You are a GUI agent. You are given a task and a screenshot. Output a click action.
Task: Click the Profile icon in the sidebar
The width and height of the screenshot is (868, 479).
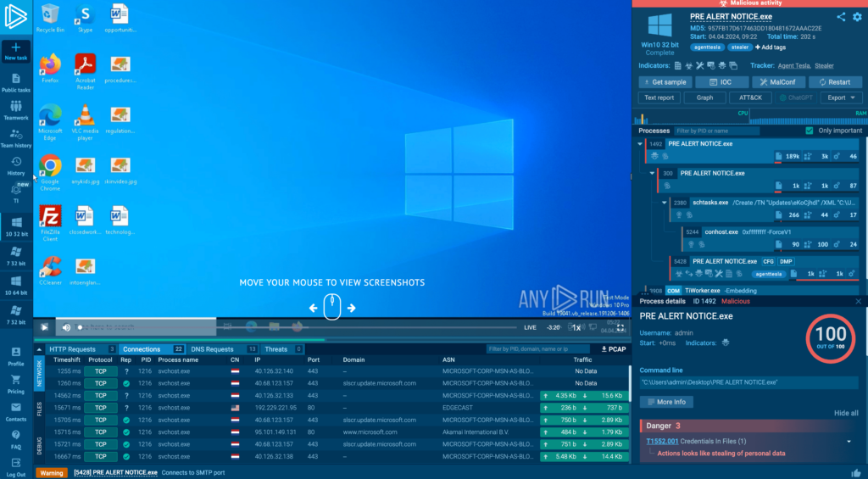click(16, 355)
